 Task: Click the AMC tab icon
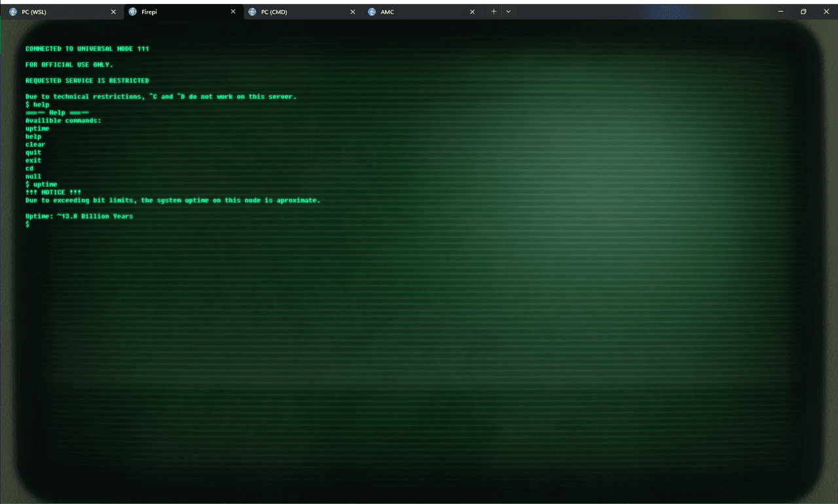pos(372,12)
